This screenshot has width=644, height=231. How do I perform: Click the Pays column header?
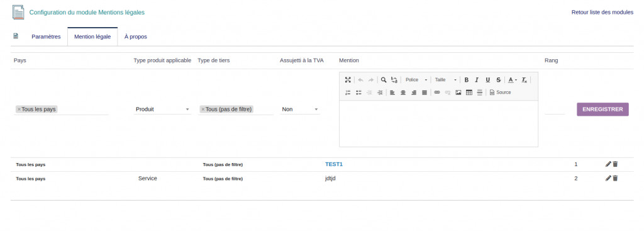click(x=20, y=60)
